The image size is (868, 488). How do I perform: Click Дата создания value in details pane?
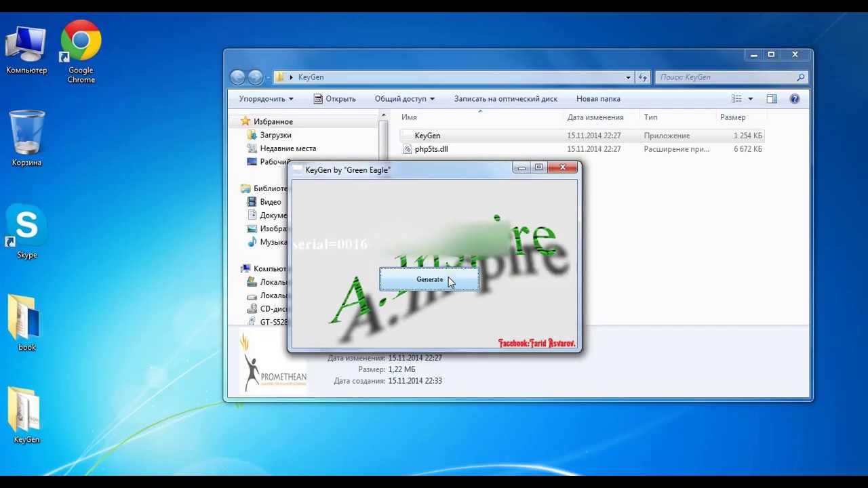coord(415,381)
